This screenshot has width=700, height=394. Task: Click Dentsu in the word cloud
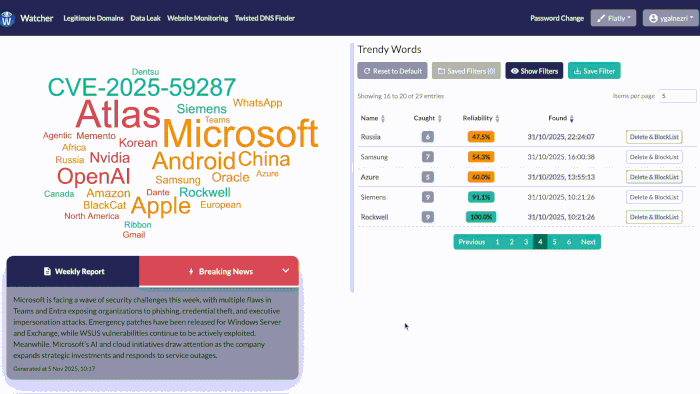pyautogui.click(x=145, y=72)
